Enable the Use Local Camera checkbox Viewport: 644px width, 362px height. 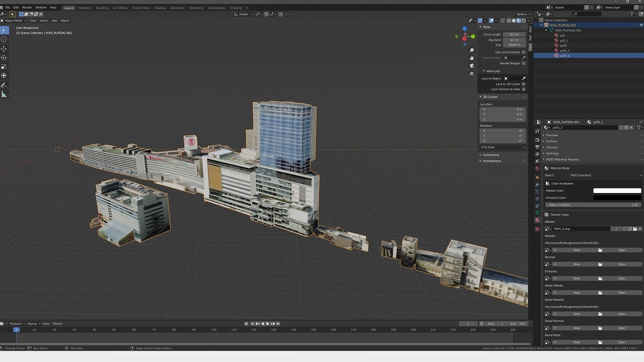(x=523, y=52)
